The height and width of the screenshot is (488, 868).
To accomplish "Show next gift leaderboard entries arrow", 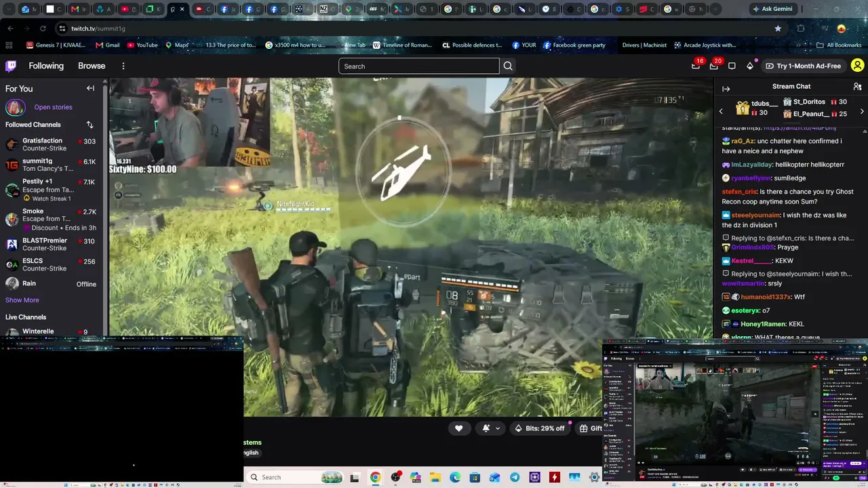I will (862, 111).
